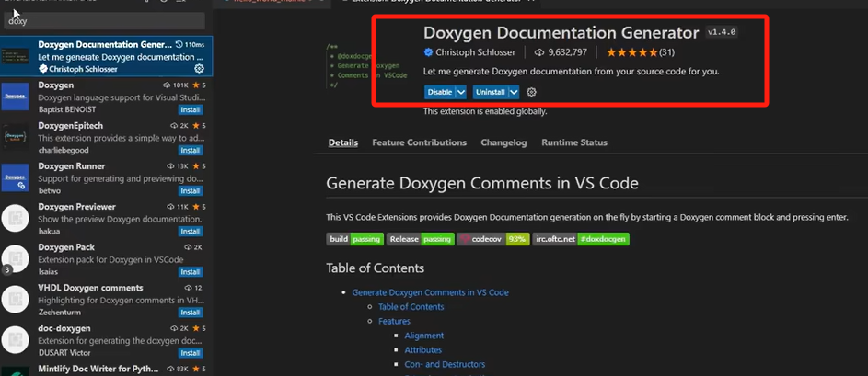Follow the Attributes link
The height and width of the screenshot is (376, 868).
pyautogui.click(x=422, y=350)
